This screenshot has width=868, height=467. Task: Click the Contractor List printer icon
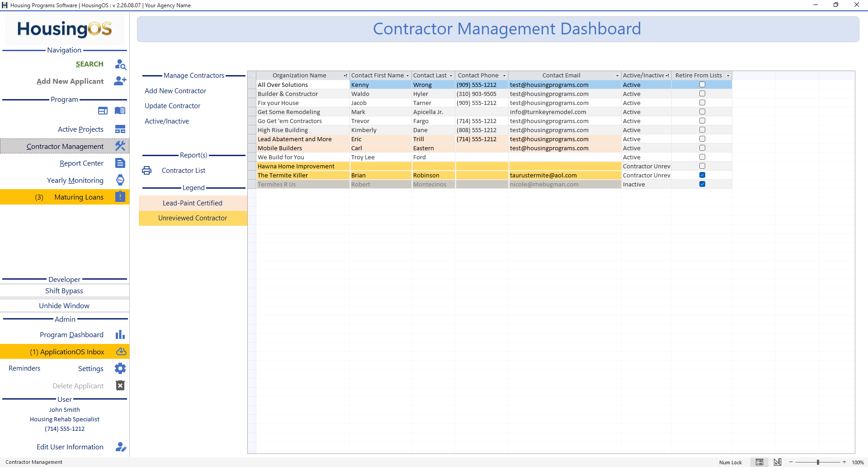pos(147,171)
